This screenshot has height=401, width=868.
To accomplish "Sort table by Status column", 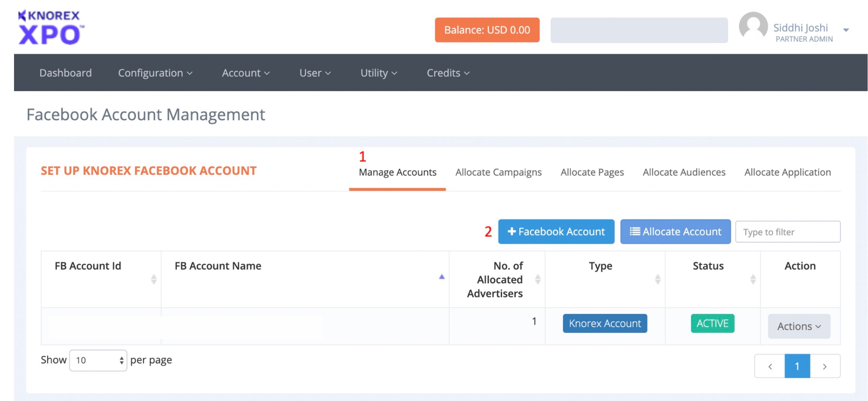I will [x=753, y=279].
